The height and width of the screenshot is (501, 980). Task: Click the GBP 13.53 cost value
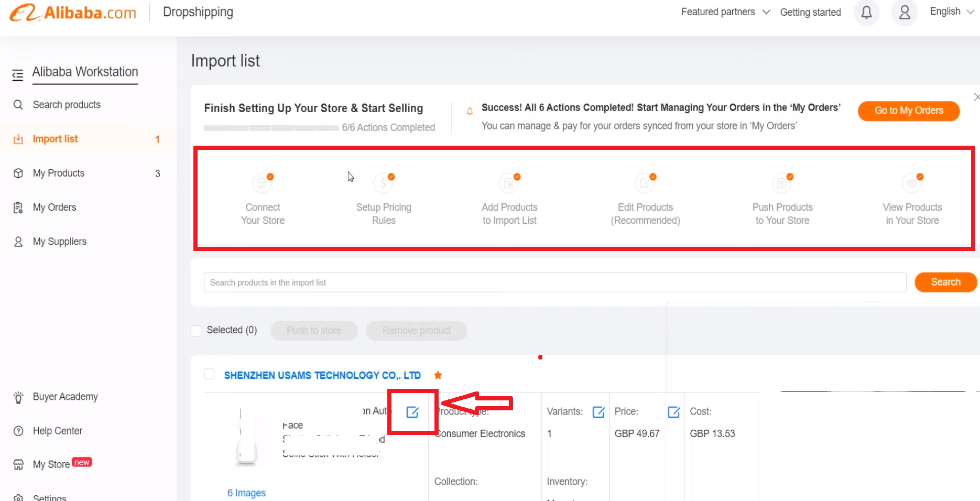[x=712, y=434]
